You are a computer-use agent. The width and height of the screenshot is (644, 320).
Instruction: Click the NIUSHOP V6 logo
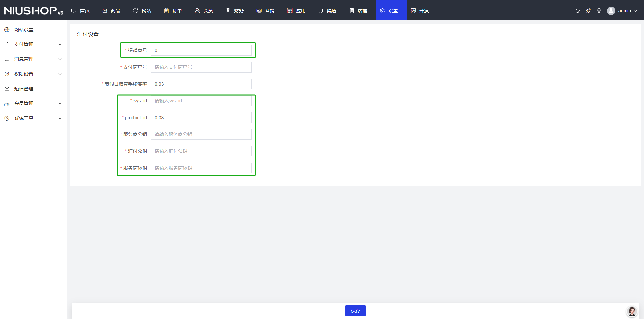[x=34, y=11]
